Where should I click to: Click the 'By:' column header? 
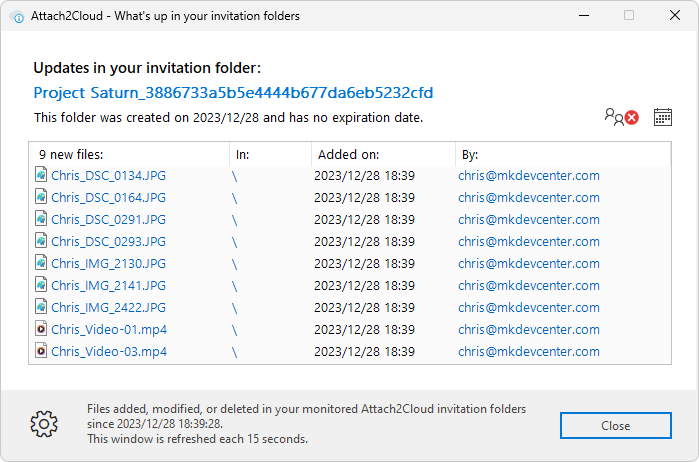click(x=563, y=154)
